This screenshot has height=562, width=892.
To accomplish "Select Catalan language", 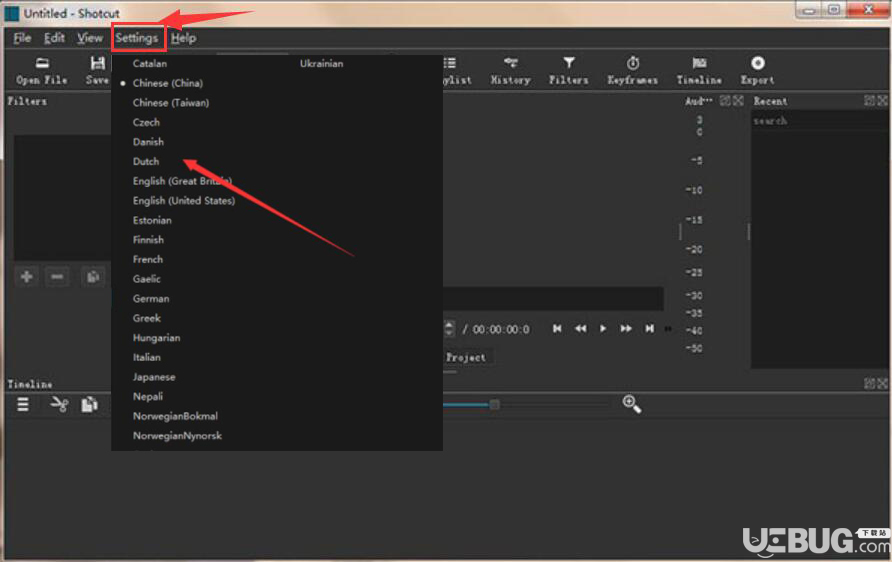I will [x=150, y=64].
